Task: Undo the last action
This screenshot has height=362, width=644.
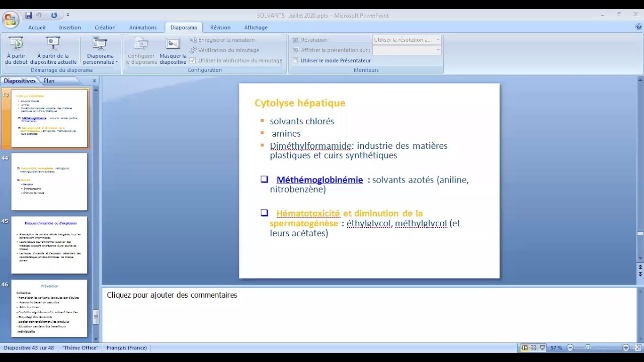Action: [39, 15]
